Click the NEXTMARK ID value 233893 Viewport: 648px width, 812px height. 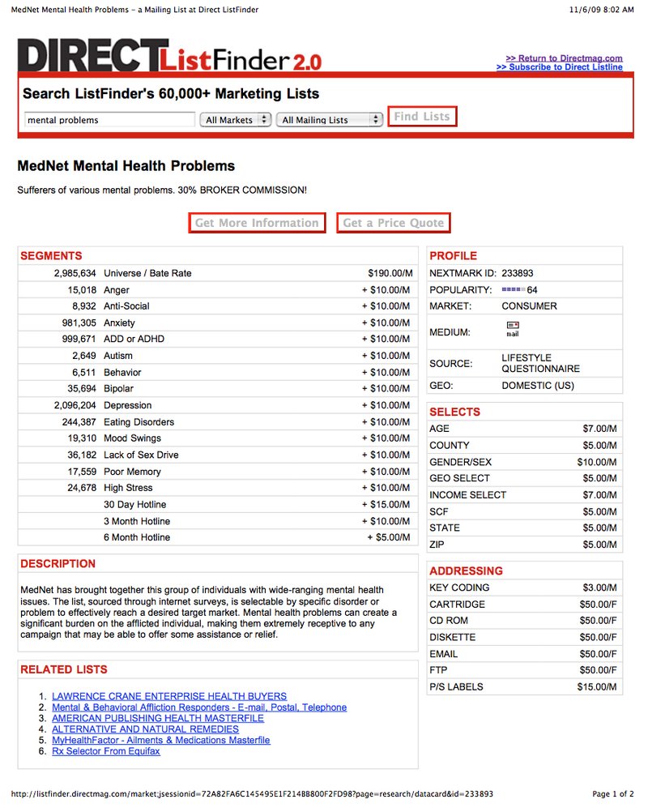(x=517, y=273)
